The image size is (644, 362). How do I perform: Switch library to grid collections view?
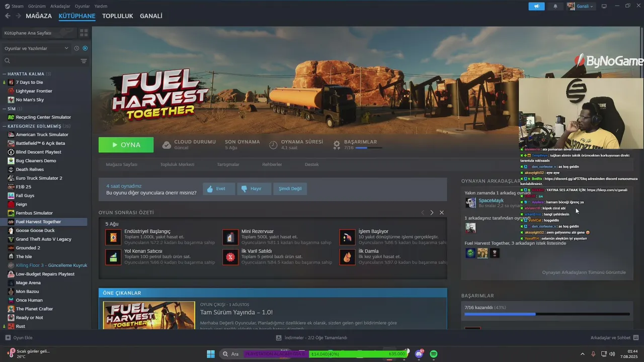pyautogui.click(x=84, y=33)
